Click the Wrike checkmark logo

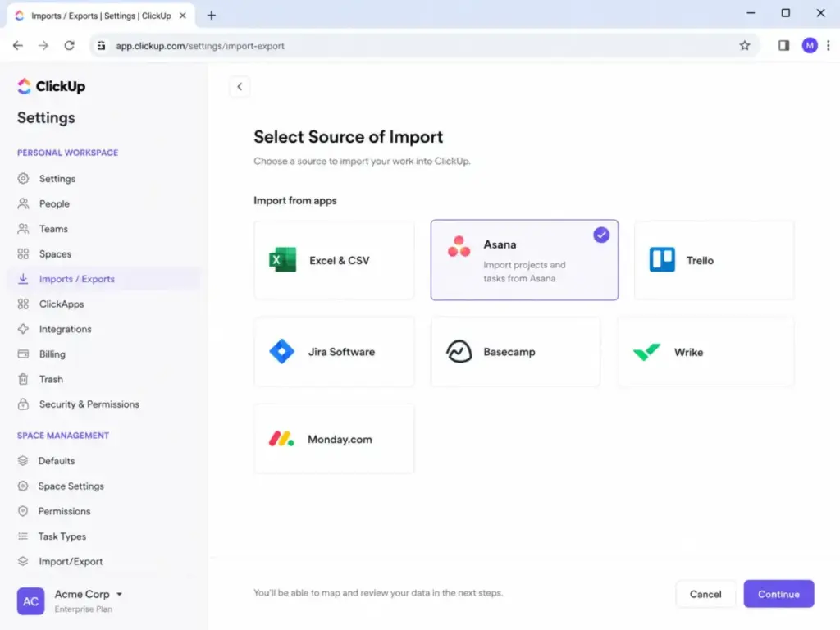pos(646,352)
